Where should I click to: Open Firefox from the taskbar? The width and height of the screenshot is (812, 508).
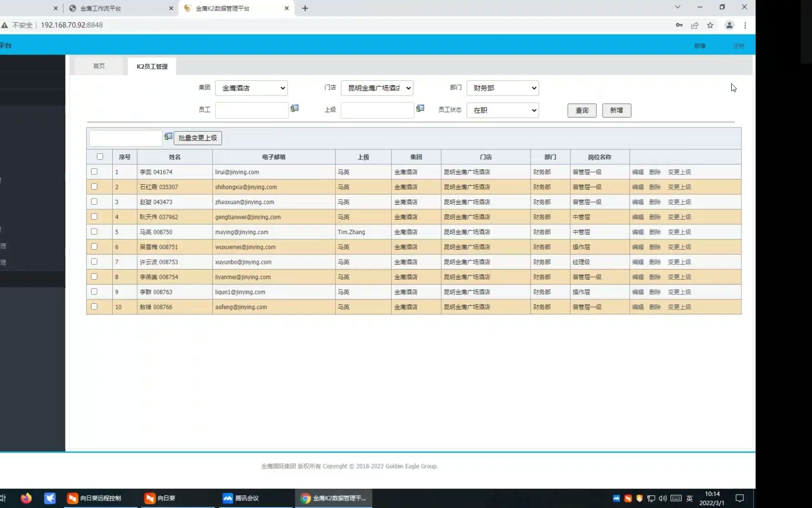point(26,498)
